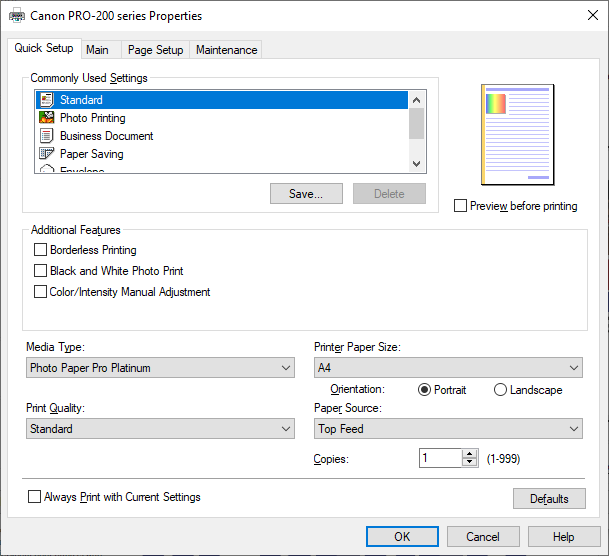Click the Save... button

(x=306, y=193)
